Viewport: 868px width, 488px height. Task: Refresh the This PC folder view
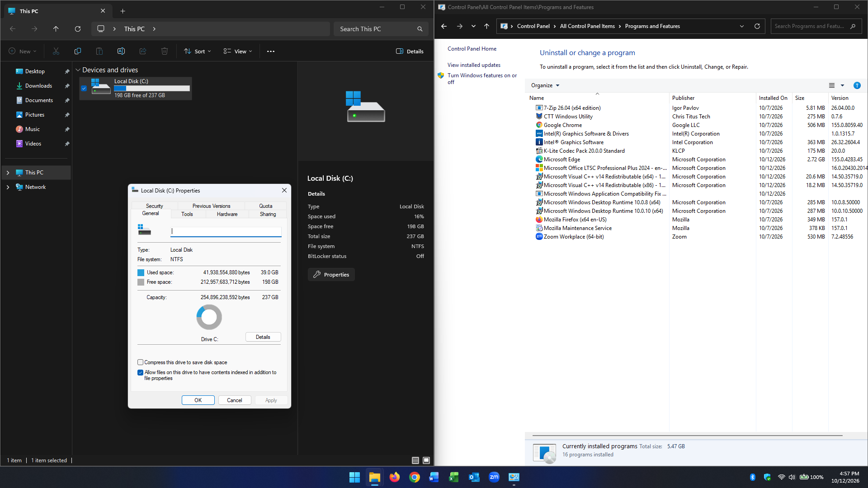[x=78, y=29]
